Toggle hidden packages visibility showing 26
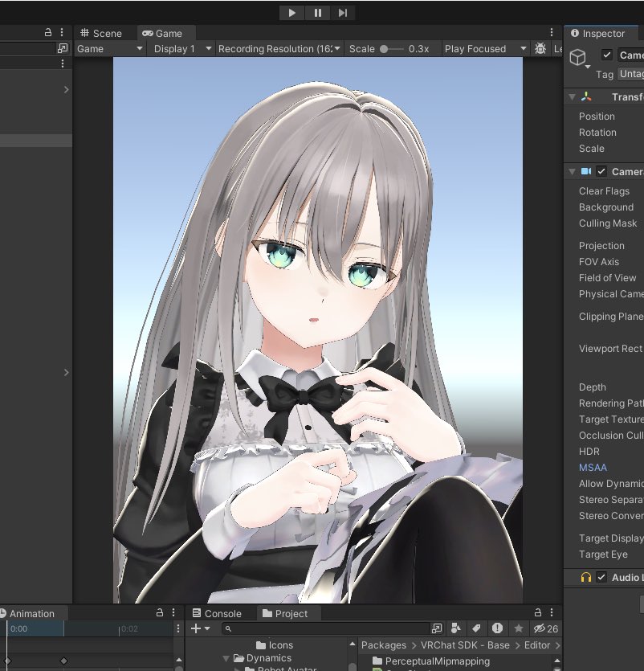The image size is (644, 671). pos(545,628)
